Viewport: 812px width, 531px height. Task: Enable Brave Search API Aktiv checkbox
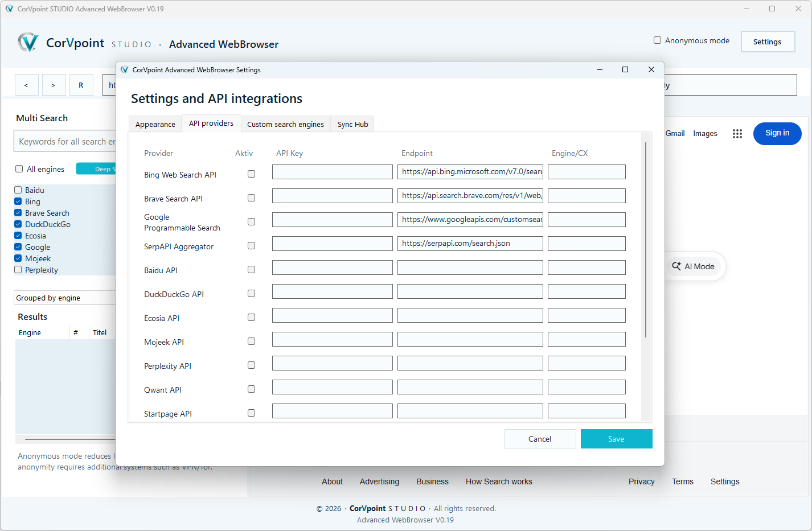click(x=251, y=198)
